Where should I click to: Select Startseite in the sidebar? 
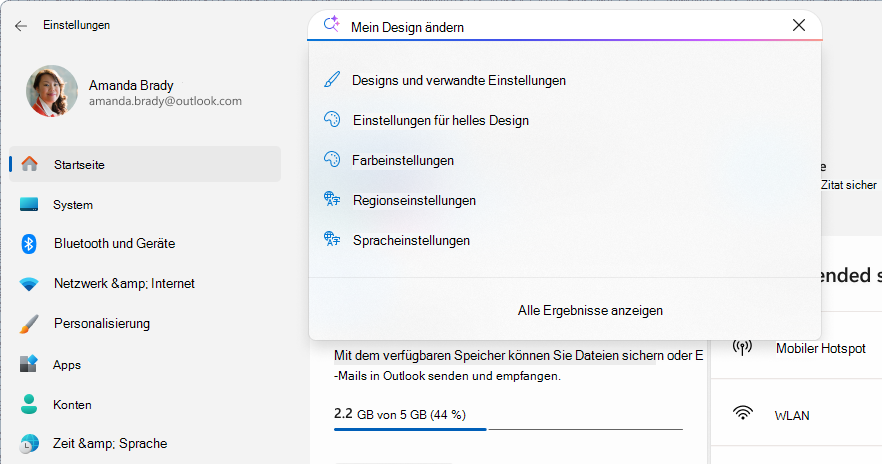click(145, 164)
